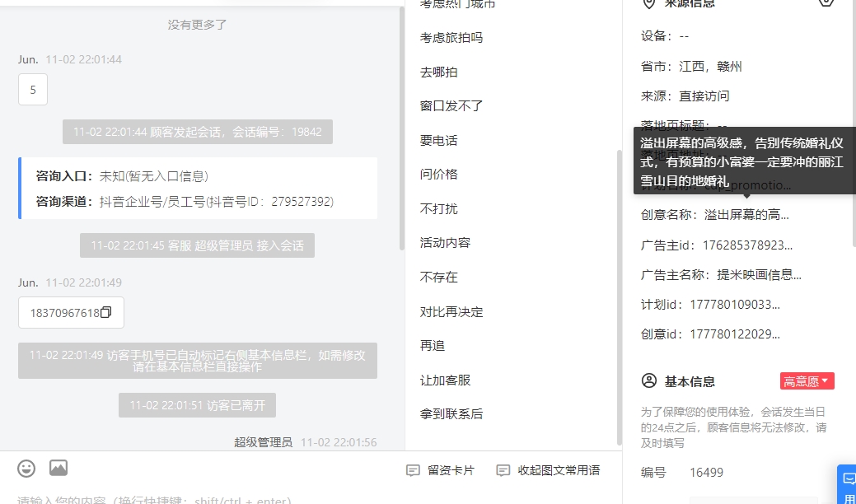Click 创意id value 177780122029...
This screenshot has width=856, height=504.
tap(735, 334)
